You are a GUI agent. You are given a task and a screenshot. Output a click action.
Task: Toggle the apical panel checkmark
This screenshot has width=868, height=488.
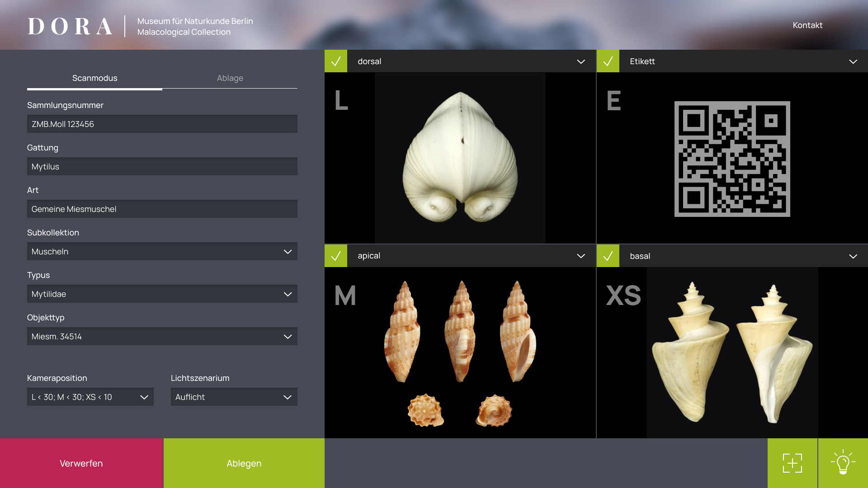pyautogui.click(x=336, y=256)
